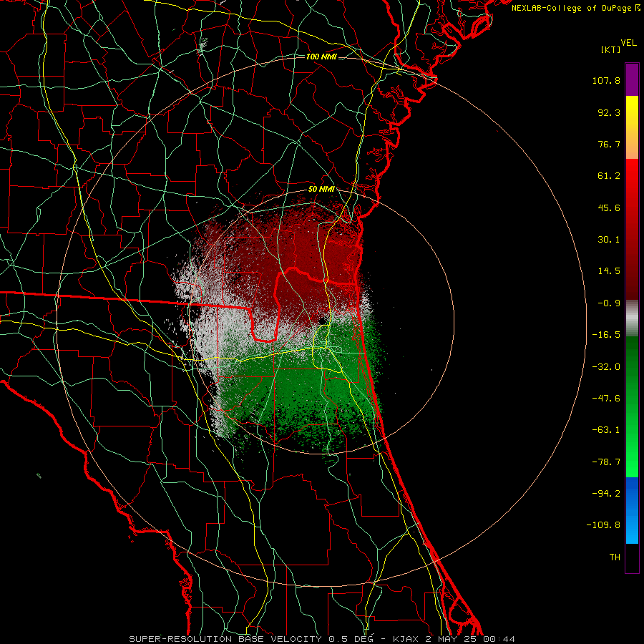This screenshot has height=644, width=644.
Task: Click the -16.5 velocity scale value
Action: pyautogui.click(x=606, y=335)
